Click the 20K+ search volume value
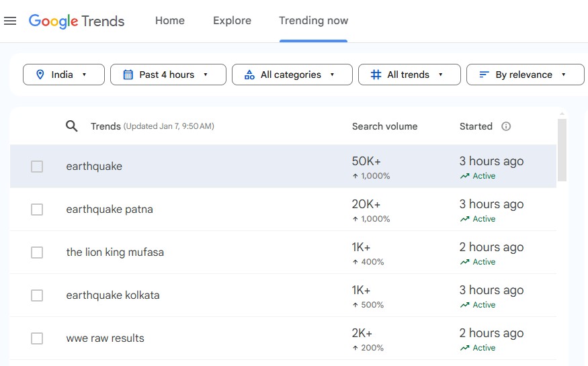Viewport: 588px width, 366px height. click(x=366, y=204)
